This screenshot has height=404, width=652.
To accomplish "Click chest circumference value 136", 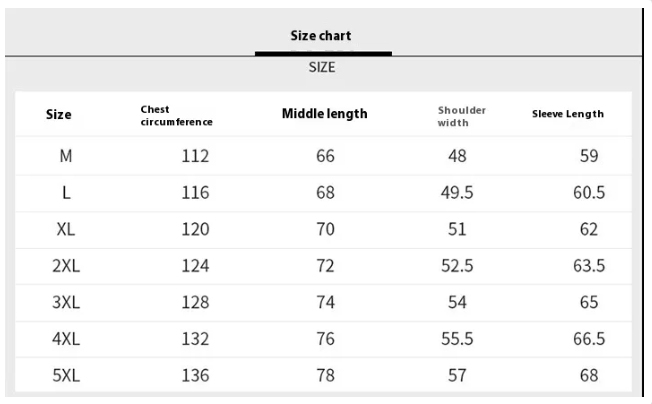I will tap(195, 376).
